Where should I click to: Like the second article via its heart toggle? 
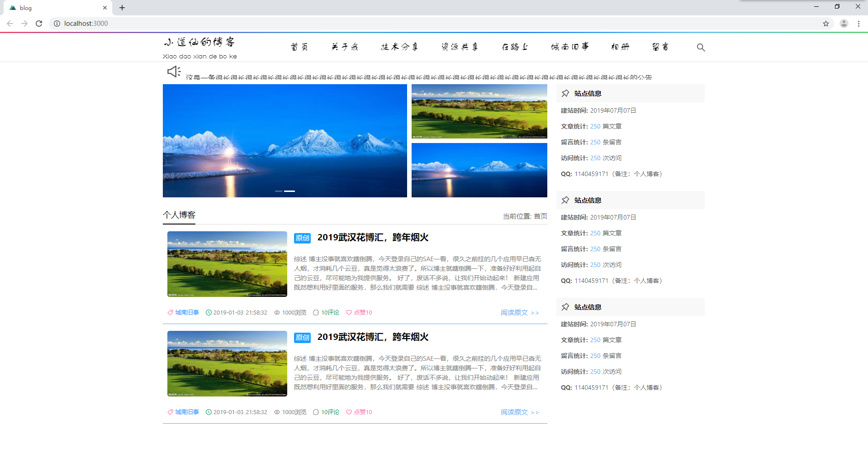pyautogui.click(x=349, y=412)
